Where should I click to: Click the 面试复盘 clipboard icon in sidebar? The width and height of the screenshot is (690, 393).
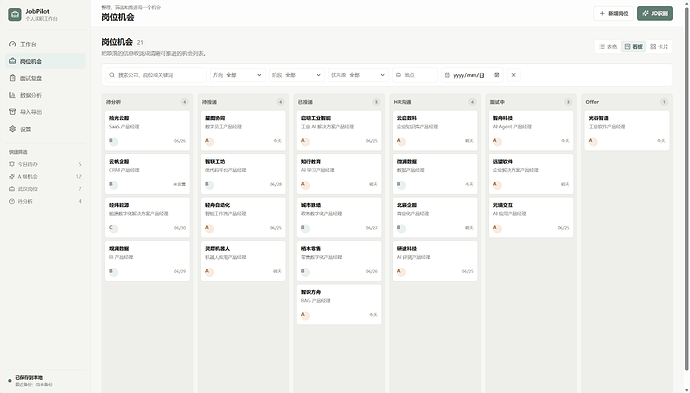12,78
